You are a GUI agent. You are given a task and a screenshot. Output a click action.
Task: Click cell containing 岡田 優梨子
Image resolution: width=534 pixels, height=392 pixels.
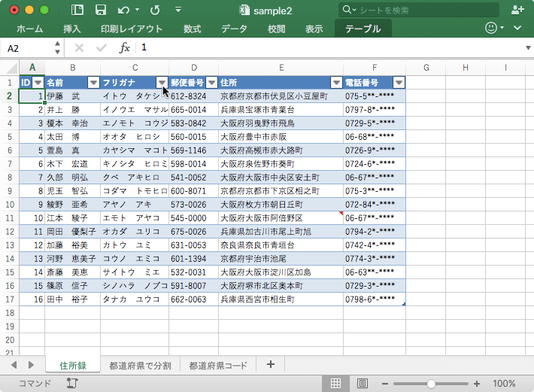coord(72,232)
